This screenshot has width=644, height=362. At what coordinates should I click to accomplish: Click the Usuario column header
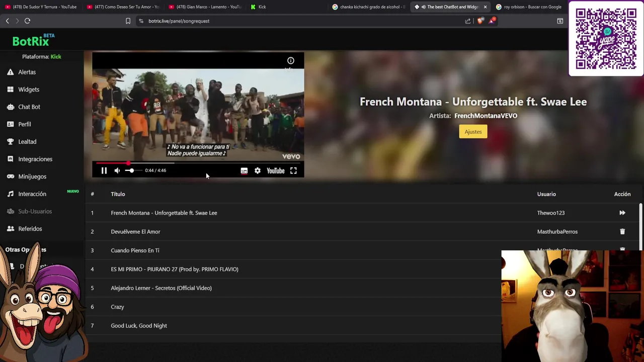pyautogui.click(x=546, y=194)
